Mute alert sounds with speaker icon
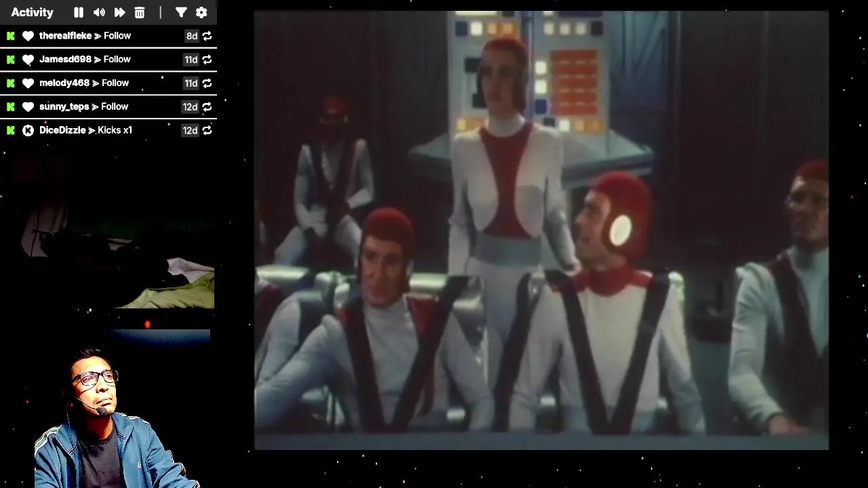The height and width of the screenshot is (488, 868). [x=99, y=12]
